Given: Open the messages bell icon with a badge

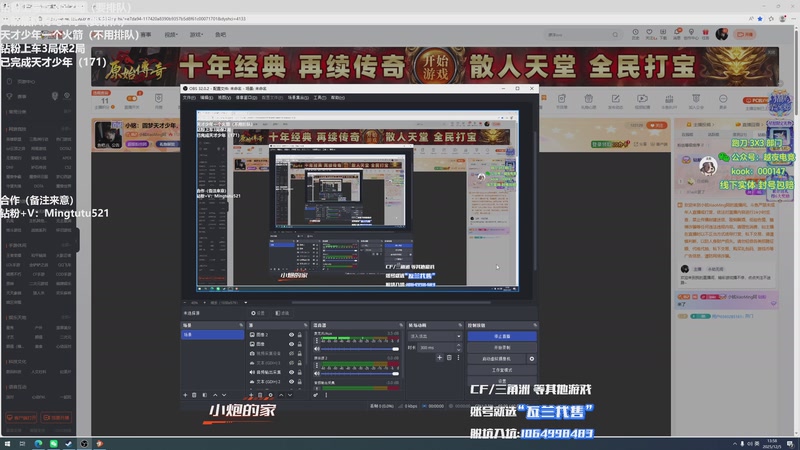Looking at the screenshot, I should click(x=677, y=34).
